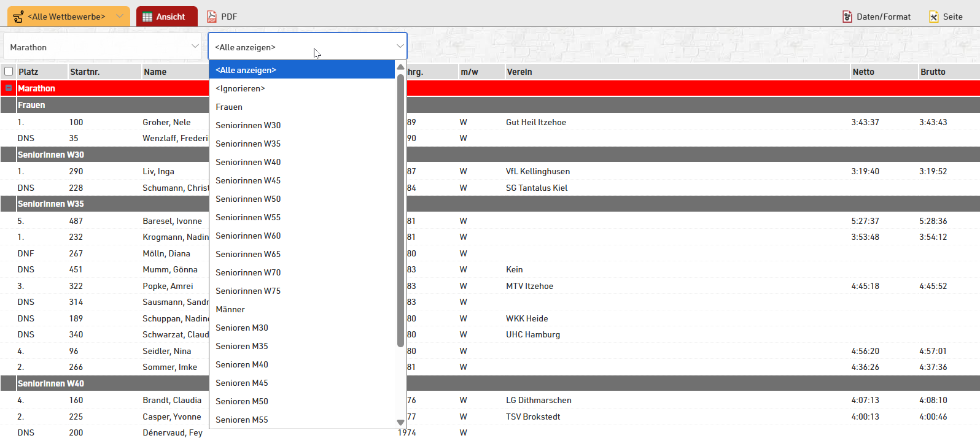
Task: Pick Senioren M40 from list
Action: tap(242, 364)
